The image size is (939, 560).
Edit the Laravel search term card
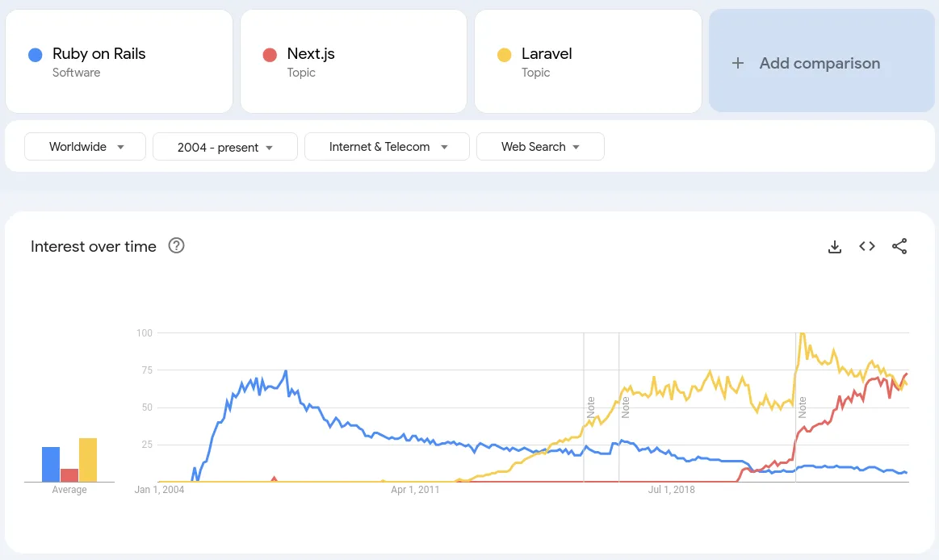[588, 61]
